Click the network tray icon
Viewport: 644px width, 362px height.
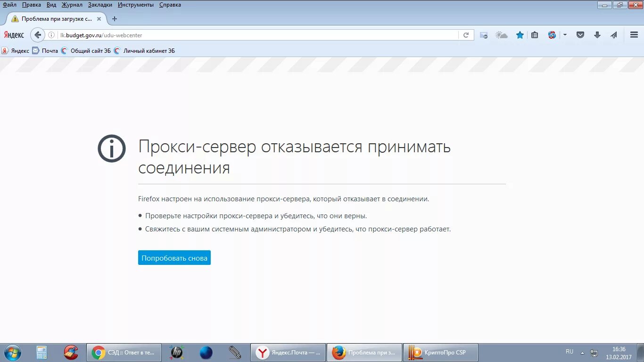pyautogui.click(x=594, y=353)
